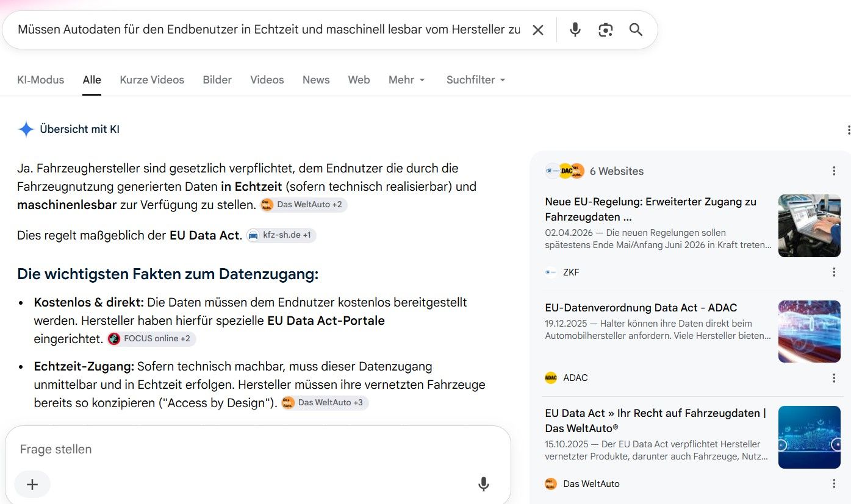Click the plus icon in question box
The height and width of the screenshot is (504, 851).
[32, 484]
